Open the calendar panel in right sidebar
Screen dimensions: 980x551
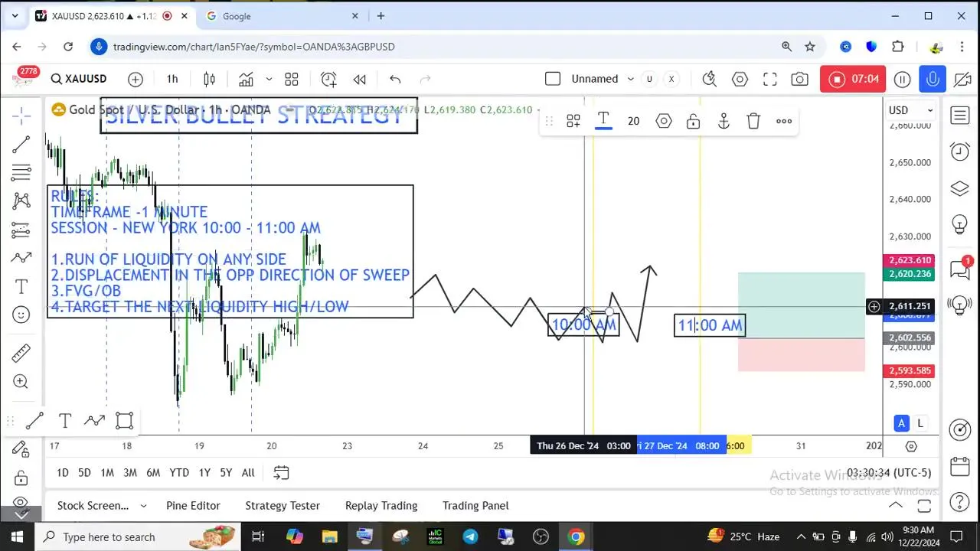pyautogui.click(x=959, y=466)
